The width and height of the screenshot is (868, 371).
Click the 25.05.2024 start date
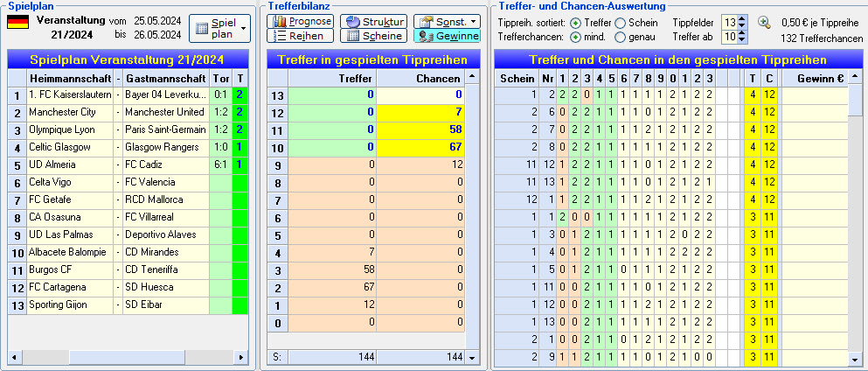[x=157, y=21]
